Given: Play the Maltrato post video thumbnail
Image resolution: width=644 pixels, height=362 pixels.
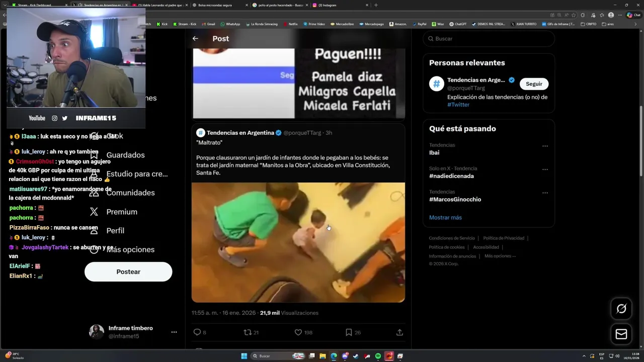Looking at the screenshot, I should point(298,242).
